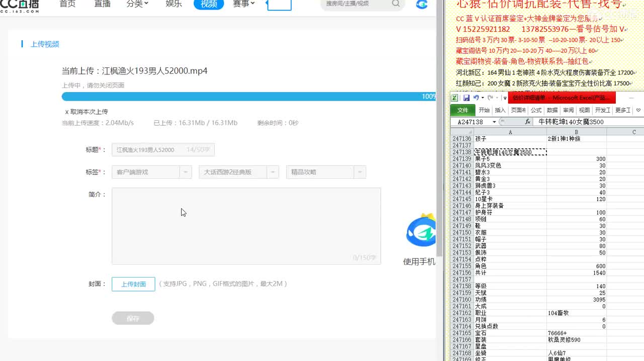
Task: Select the highlighted 视频 navigation tab
Action: [209, 4]
